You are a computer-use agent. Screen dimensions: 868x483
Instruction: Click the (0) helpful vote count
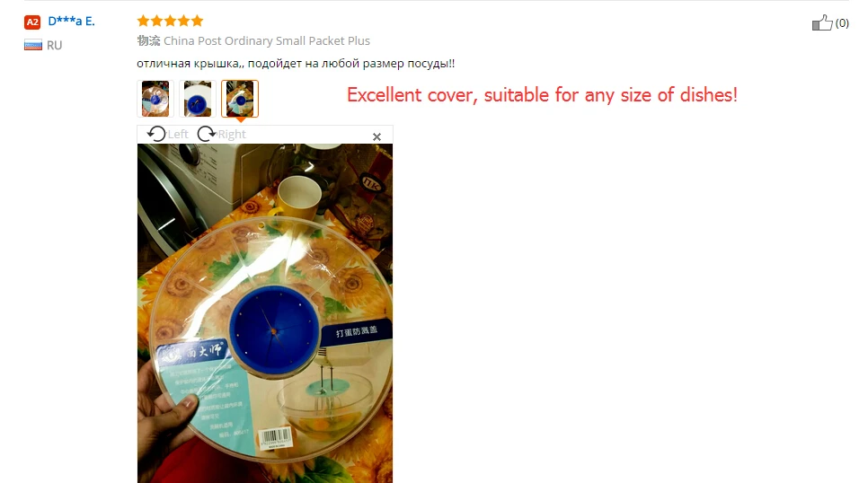point(842,23)
